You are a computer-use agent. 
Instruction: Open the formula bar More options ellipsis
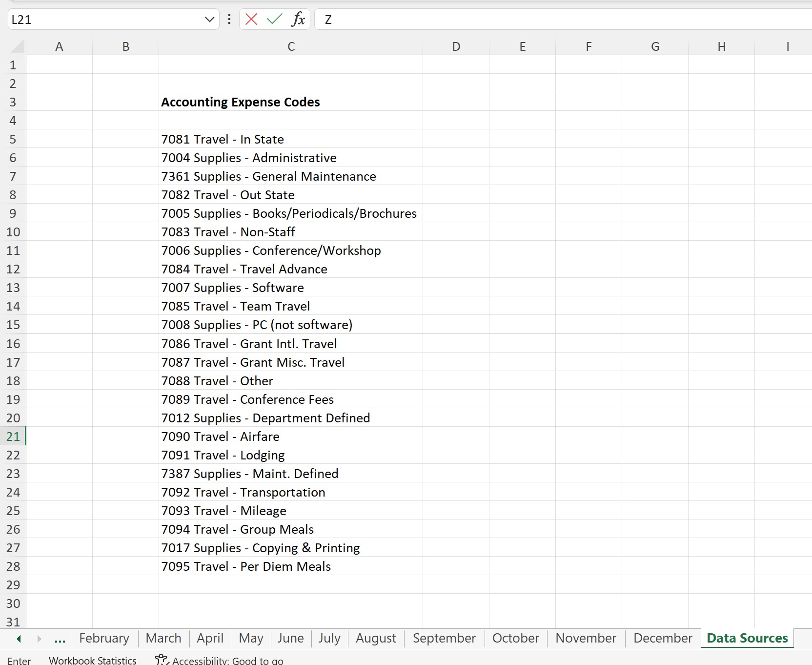point(229,20)
